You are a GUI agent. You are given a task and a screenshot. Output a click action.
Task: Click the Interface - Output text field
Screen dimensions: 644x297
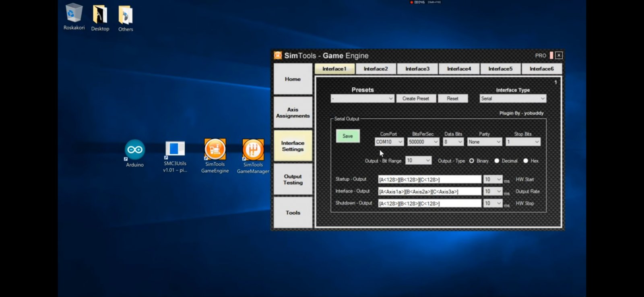click(x=429, y=192)
